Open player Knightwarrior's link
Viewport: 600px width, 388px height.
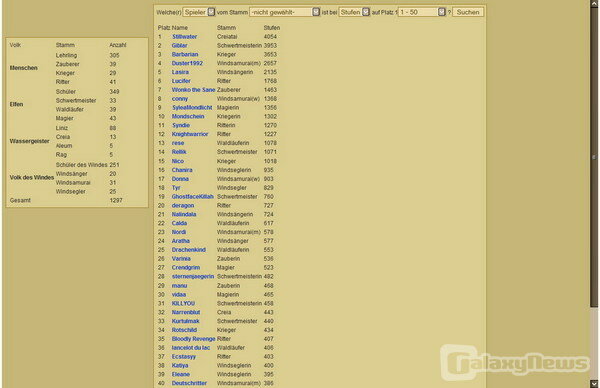pos(190,134)
